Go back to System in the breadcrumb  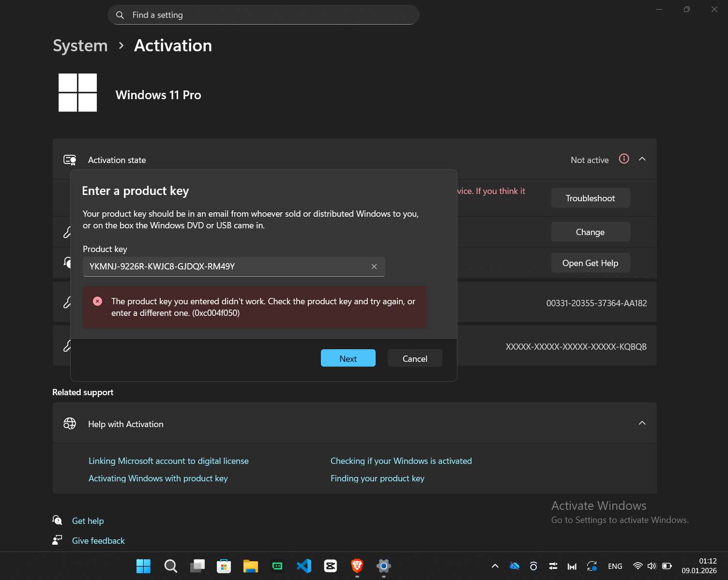[80, 45]
